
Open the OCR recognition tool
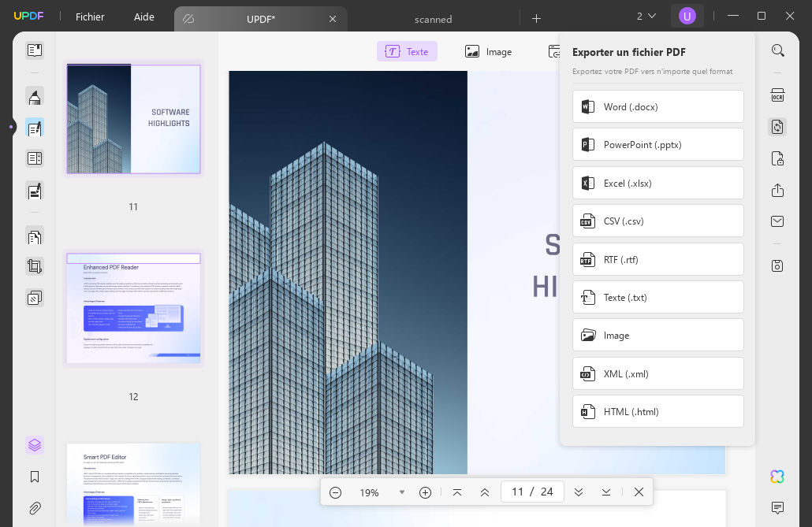pos(777,95)
